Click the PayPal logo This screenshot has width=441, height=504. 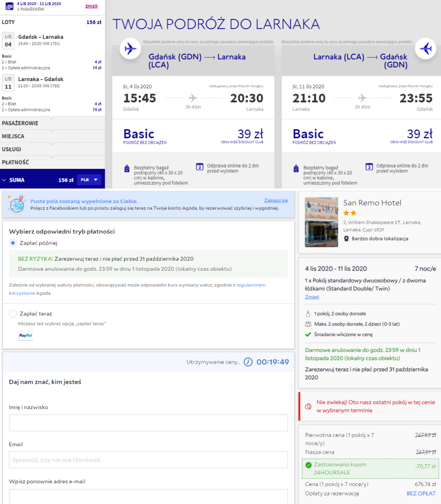25,335
